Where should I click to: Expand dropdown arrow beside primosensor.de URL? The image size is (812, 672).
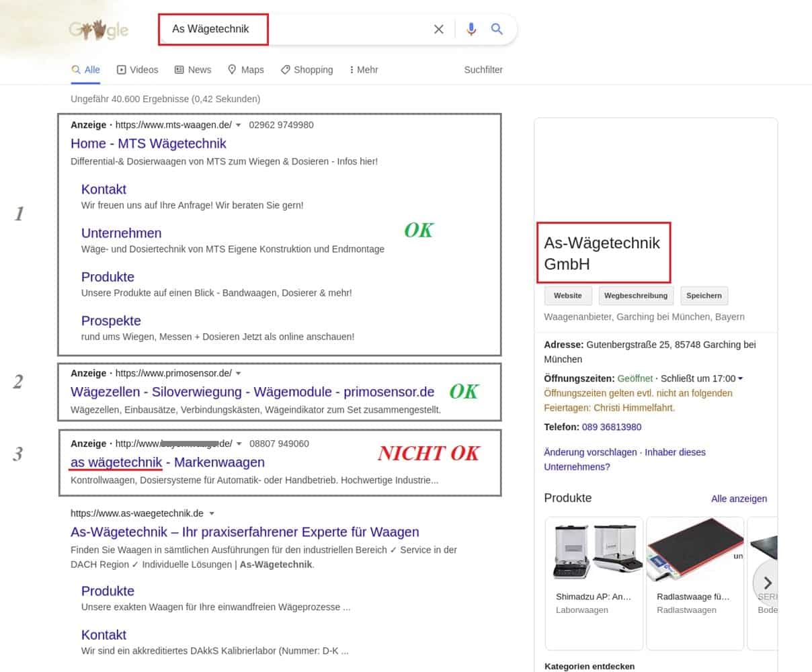tap(239, 374)
